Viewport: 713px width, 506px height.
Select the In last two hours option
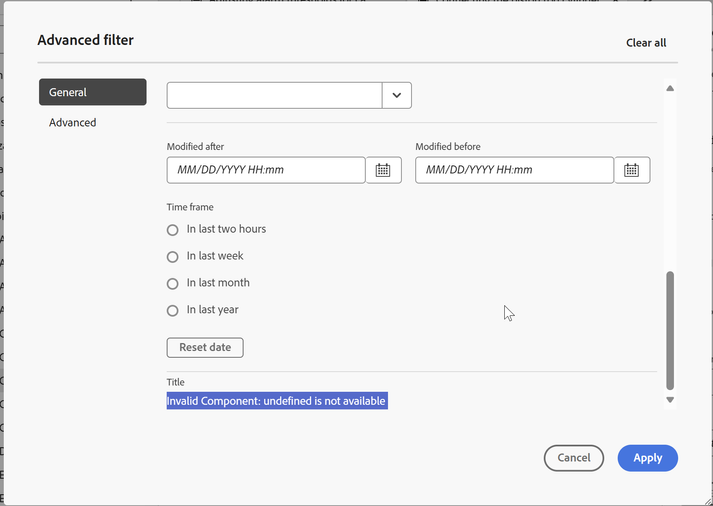pyautogui.click(x=173, y=230)
